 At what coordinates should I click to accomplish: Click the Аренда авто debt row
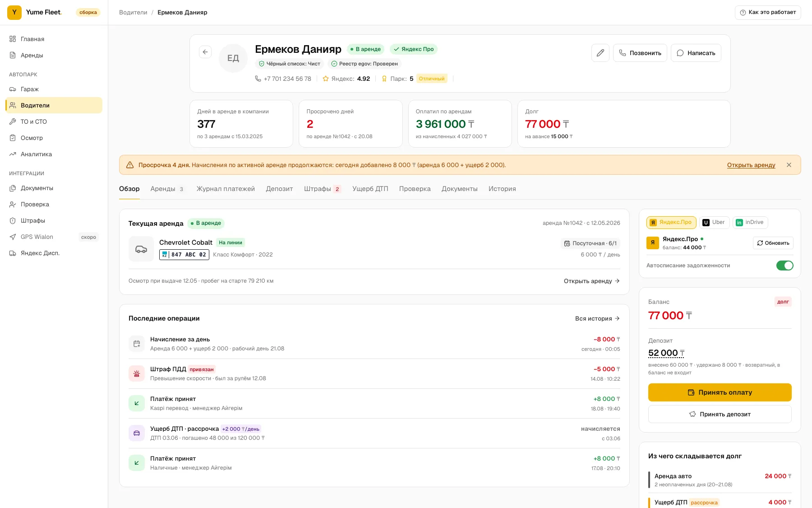point(720,480)
